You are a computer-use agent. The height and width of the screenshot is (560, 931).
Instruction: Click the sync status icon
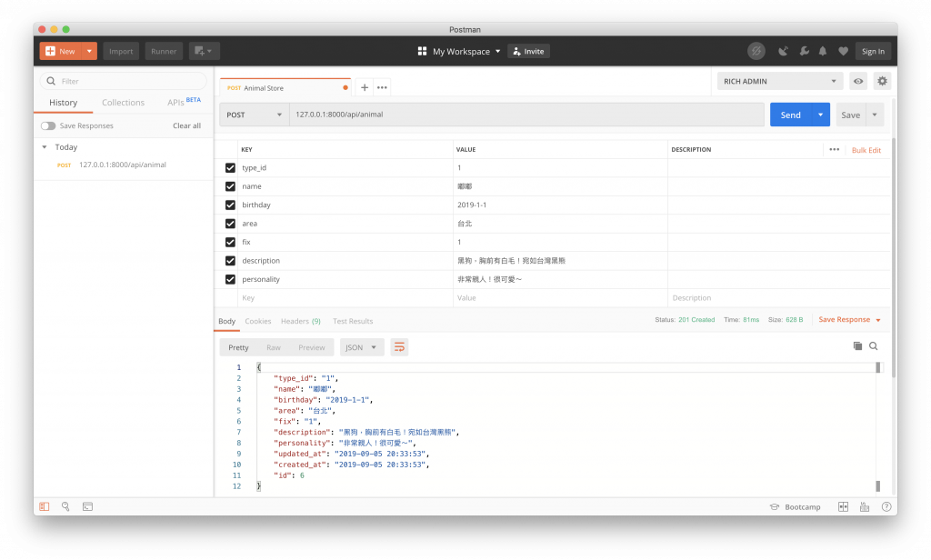(756, 51)
